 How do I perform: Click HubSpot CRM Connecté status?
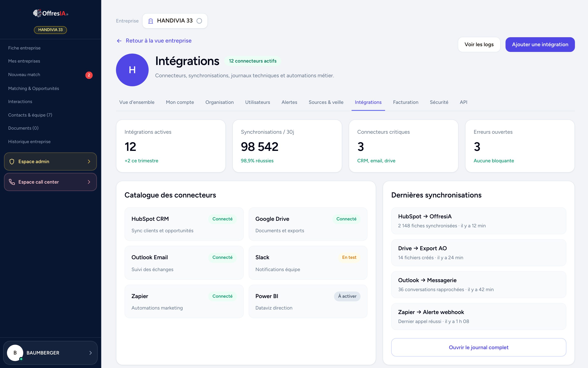pos(222,219)
